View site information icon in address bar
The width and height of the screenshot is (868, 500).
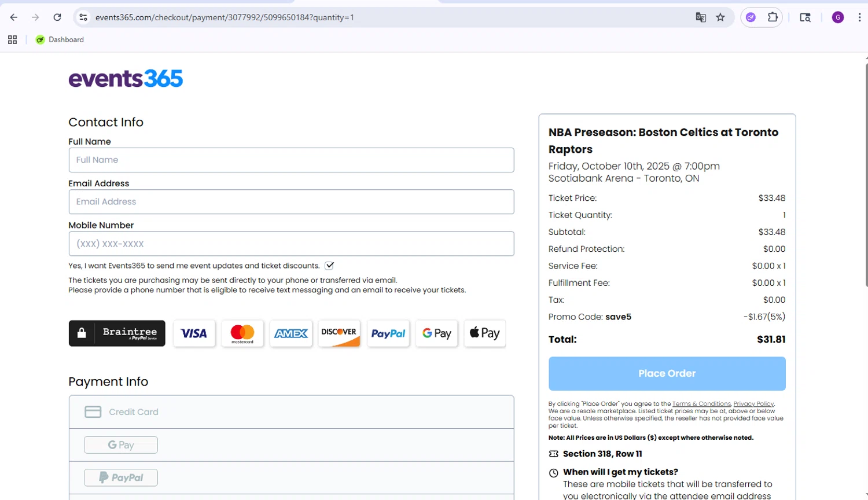pos(83,17)
